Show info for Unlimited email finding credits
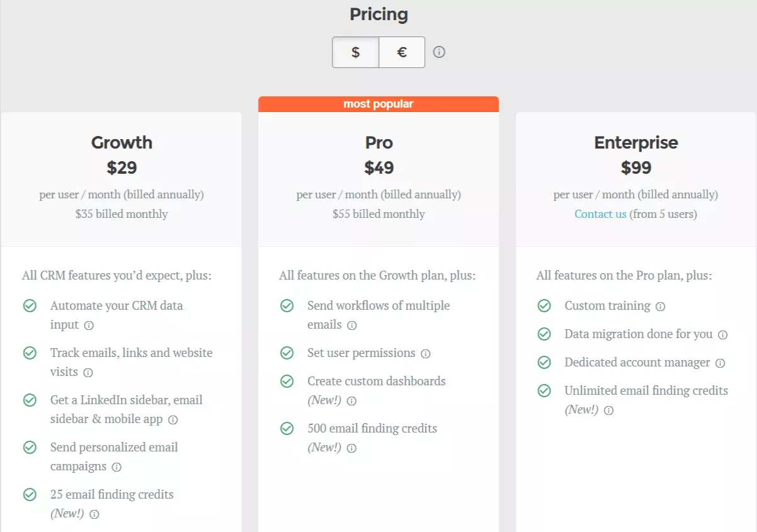The height and width of the screenshot is (532, 757). (x=608, y=410)
